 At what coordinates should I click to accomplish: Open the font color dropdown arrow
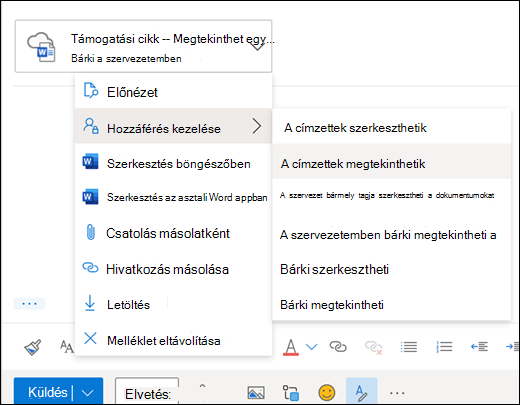[311, 347]
